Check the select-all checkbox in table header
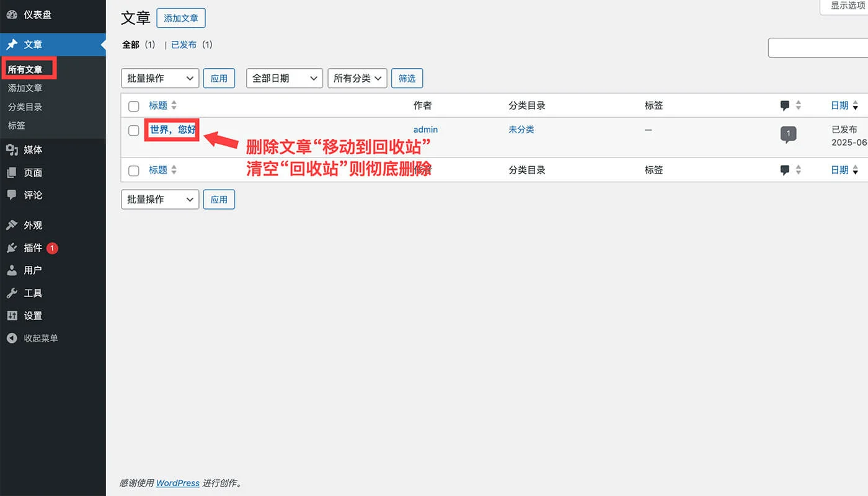The height and width of the screenshot is (496, 868). pos(133,106)
